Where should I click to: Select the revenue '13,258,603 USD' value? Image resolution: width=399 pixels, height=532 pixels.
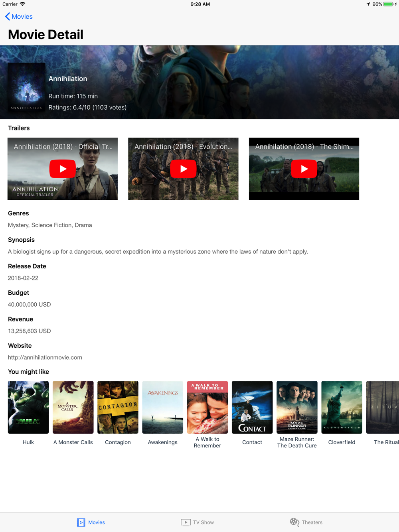pyautogui.click(x=30, y=331)
